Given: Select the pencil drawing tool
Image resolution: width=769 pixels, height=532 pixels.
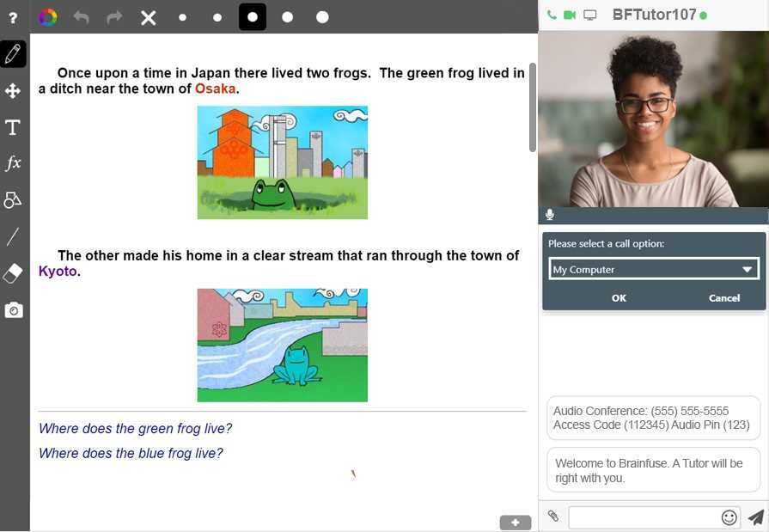Looking at the screenshot, I should point(13,54).
